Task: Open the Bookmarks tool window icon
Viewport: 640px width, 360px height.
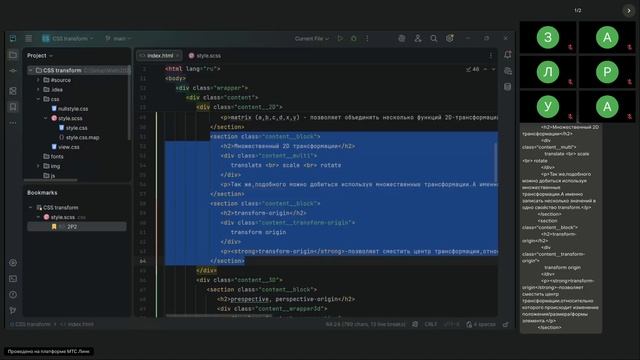Action: point(13,107)
